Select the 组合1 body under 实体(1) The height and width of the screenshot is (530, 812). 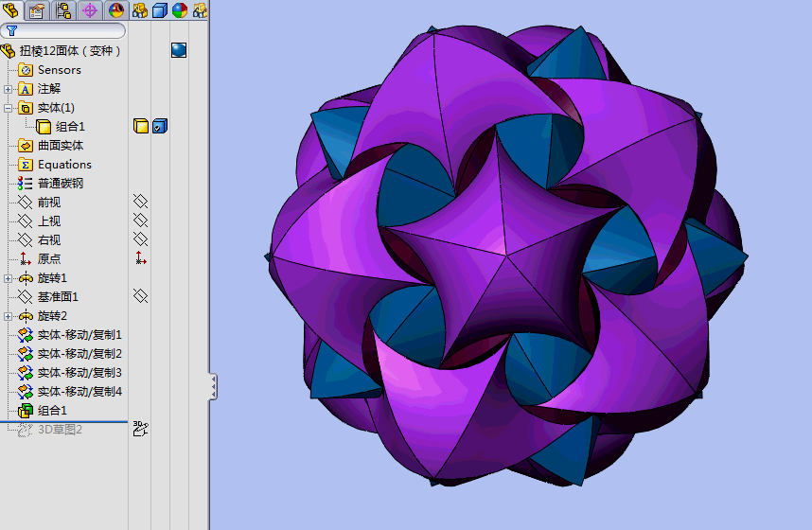click(x=70, y=127)
